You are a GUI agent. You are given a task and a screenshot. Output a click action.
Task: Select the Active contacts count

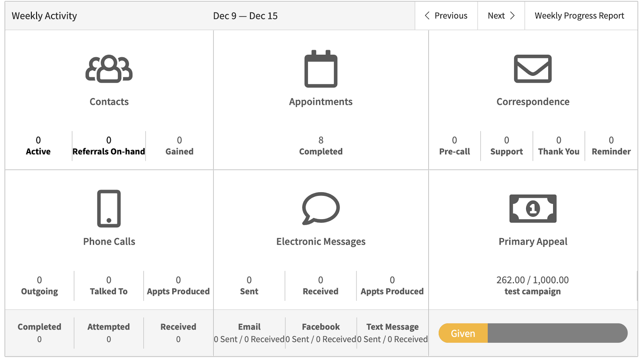(x=38, y=146)
